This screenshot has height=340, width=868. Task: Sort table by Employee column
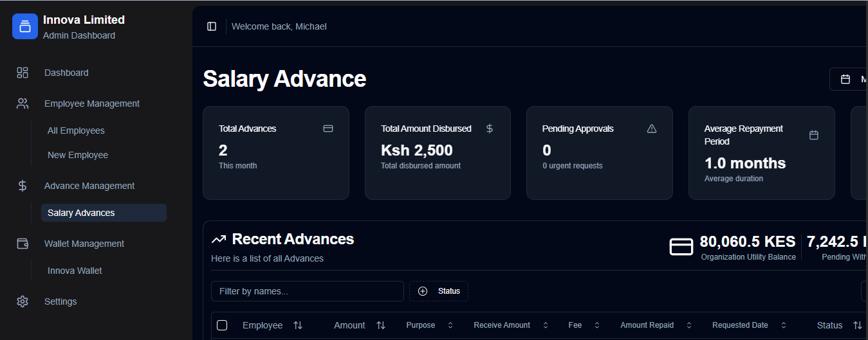click(x=272, y=325)
